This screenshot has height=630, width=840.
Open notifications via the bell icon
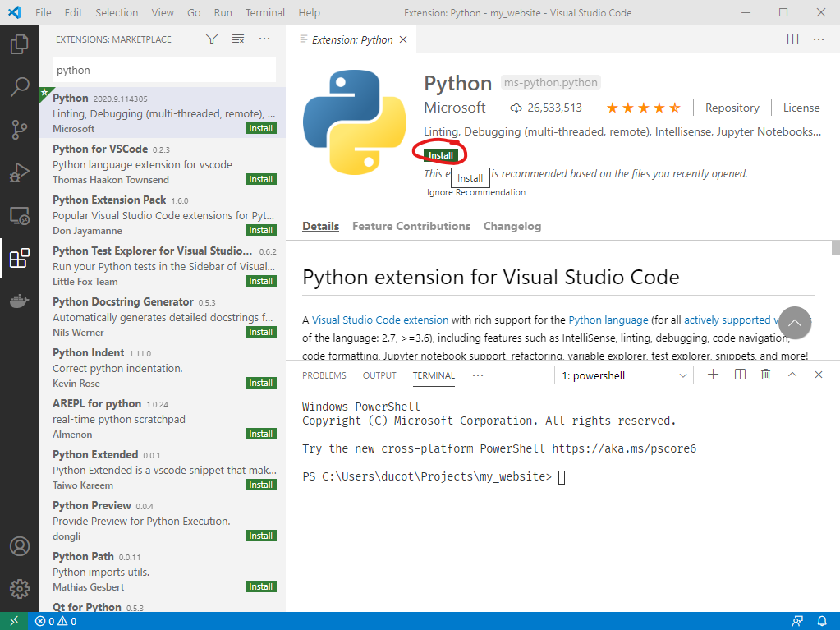coord(823,621)
